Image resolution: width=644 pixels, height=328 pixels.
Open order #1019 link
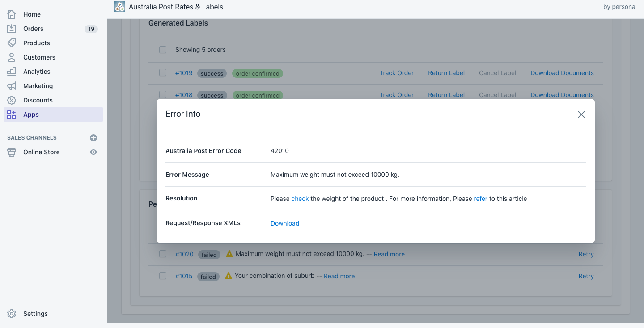coord(184,73)
